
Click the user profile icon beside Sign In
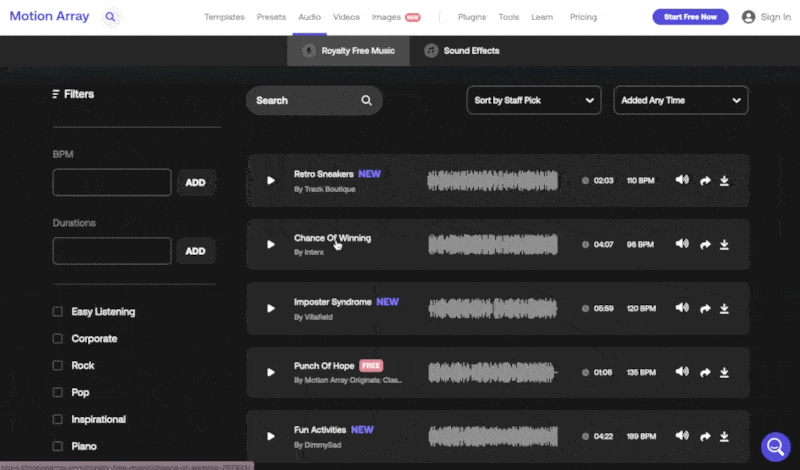748,17
